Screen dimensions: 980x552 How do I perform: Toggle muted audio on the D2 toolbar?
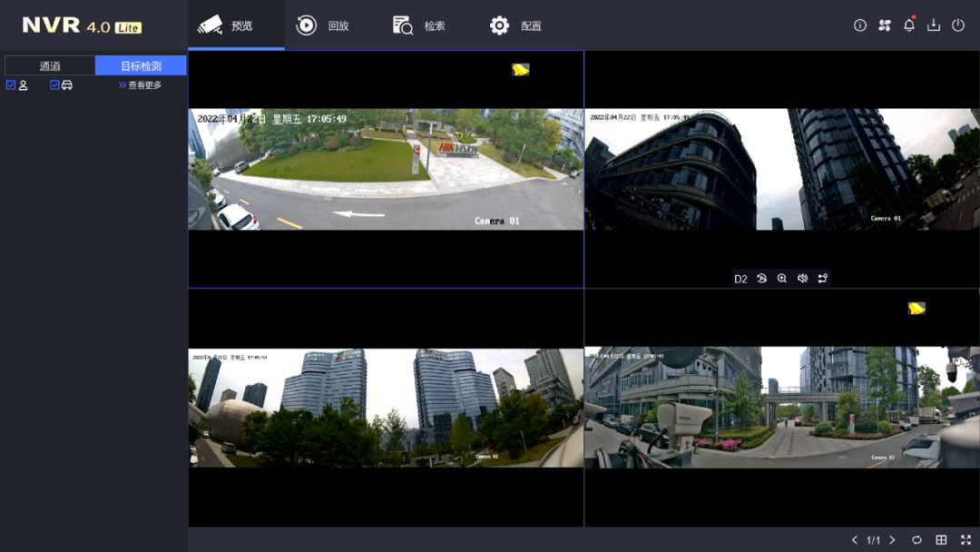pyautogui.click(x=802, y=279)
